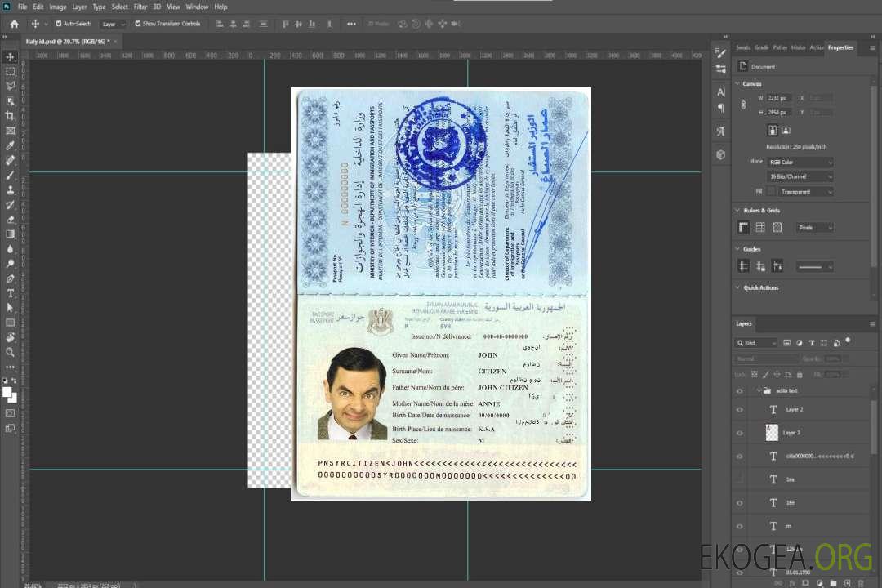The height and width of the screenshot is (588, 882).
Task: Switch to the Actions panel tab
Action: pos(816,48)
